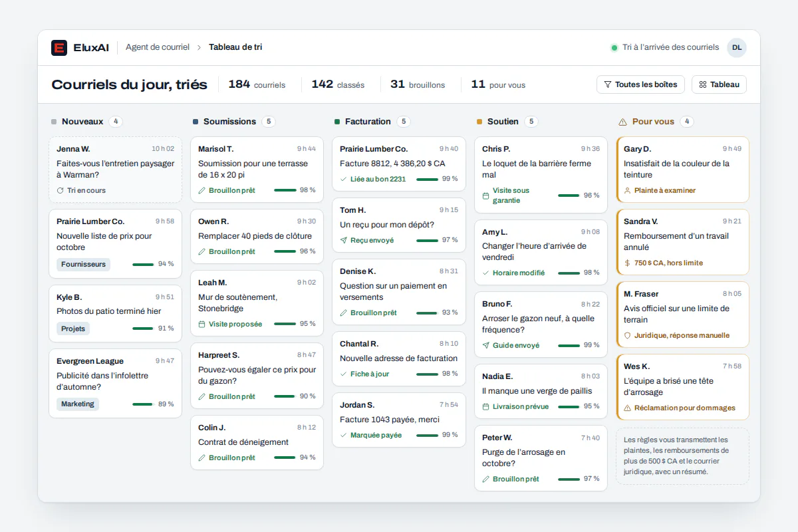
Task: Click calendar icon on Nadia E. card
Action: click(x=486, y=406)
